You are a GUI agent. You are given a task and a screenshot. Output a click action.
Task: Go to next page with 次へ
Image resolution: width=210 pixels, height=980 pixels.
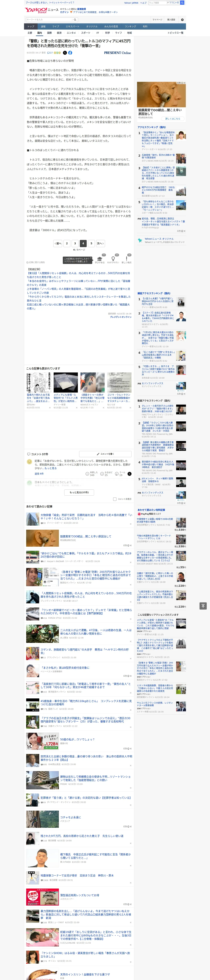(100, 244)
